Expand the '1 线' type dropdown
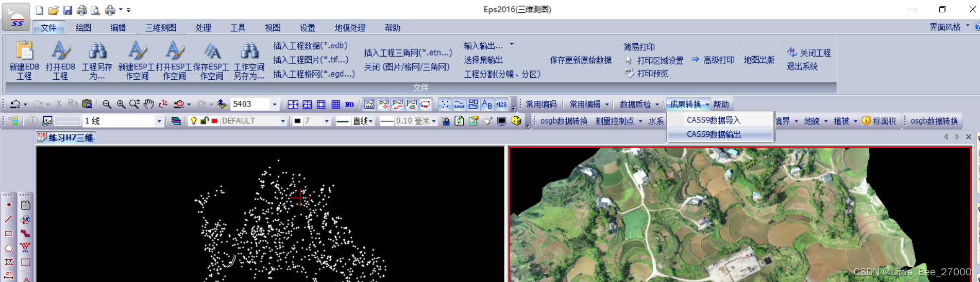This screenshot has width=980, height=282. (159, 121)
